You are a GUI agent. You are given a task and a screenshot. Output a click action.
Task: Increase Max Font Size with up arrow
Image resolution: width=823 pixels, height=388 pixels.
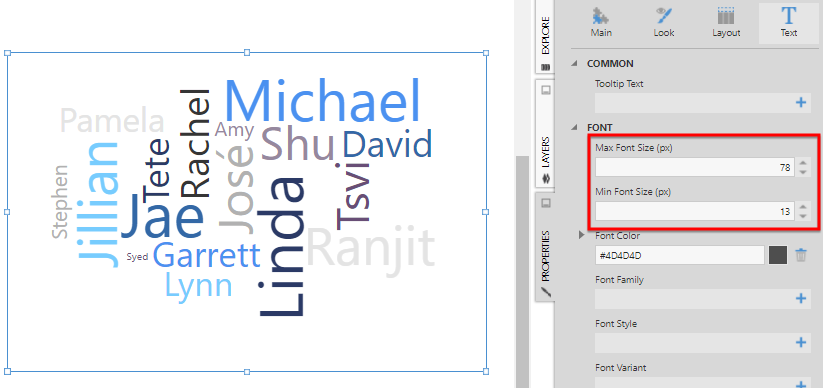click(803, 163)
